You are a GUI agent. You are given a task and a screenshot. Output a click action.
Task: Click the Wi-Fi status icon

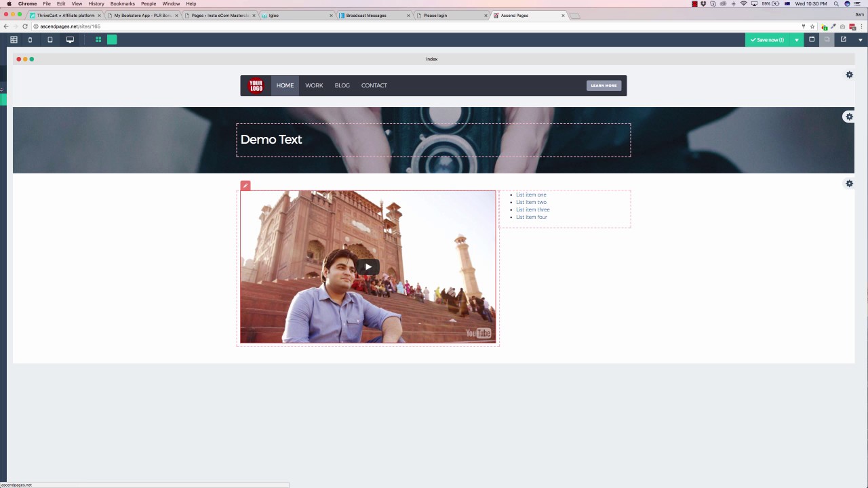pyautogui.click(x=744, y=3)
